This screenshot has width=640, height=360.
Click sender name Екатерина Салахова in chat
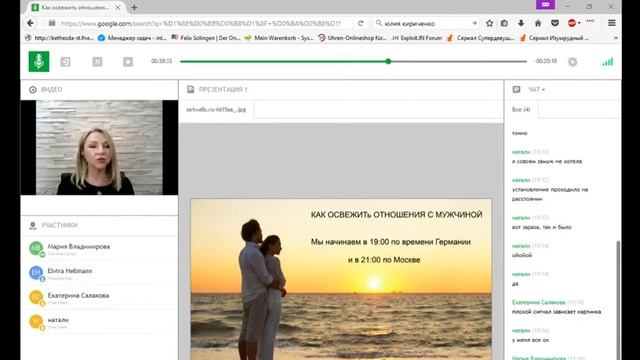538,302
